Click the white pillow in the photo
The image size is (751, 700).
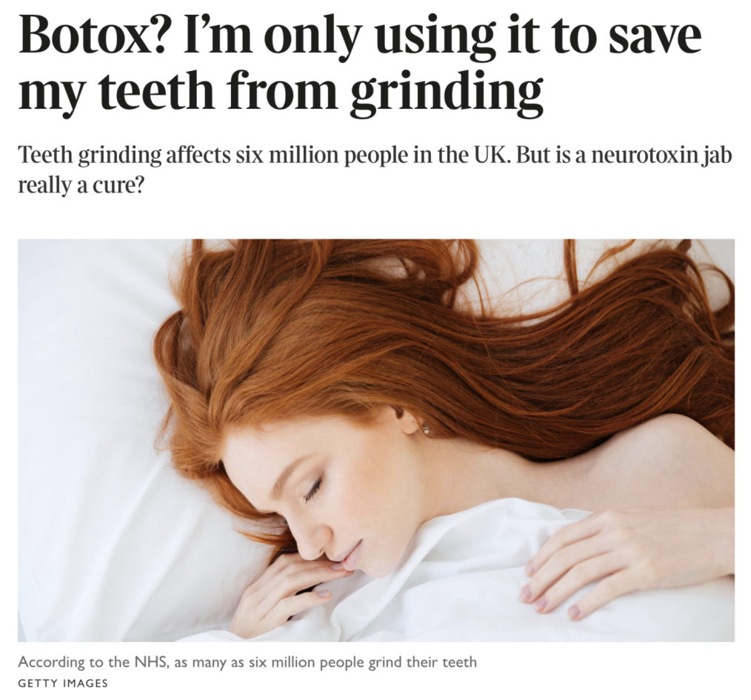(96, 431)
